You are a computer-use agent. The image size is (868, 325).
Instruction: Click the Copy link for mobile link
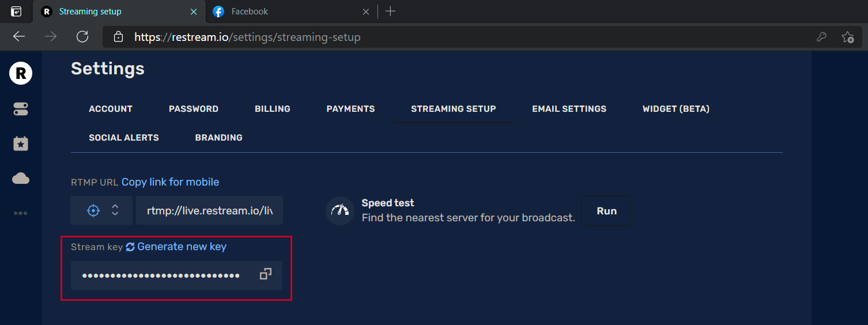170,182
